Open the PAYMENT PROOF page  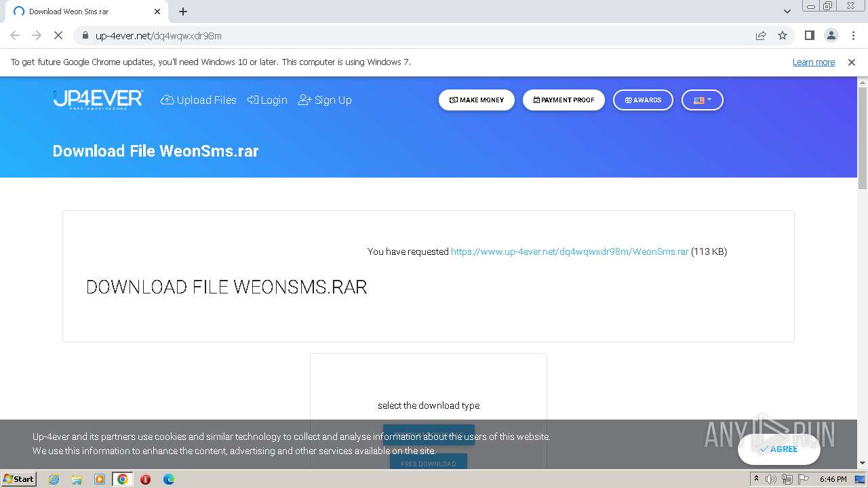(x=564, y=100)
